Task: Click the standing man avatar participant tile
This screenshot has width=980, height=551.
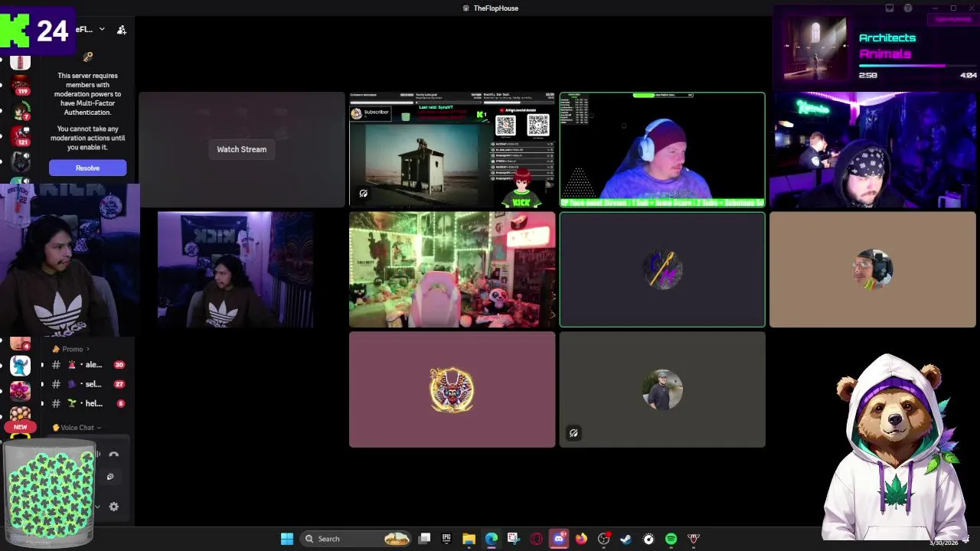Action: pos(662,390)
